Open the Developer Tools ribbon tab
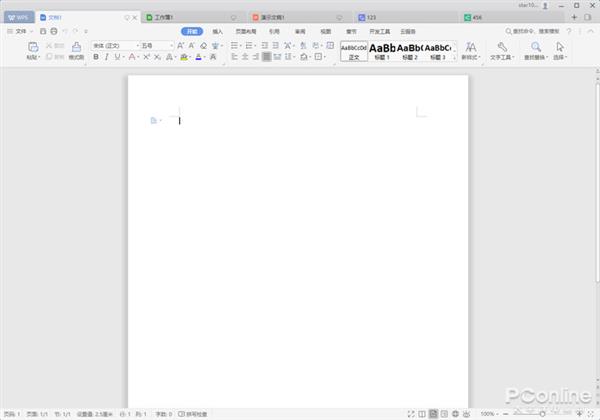Viewport: 600px width, 420px height. [x=380, y=31]
